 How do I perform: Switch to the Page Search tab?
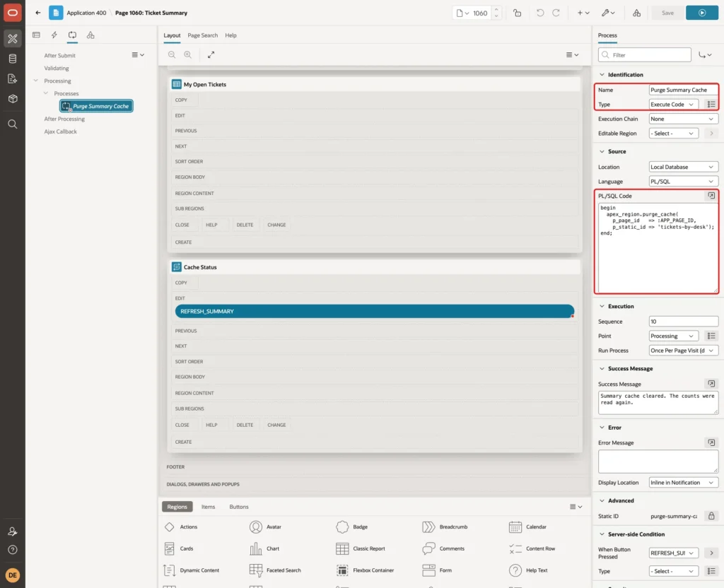[202, 35]
